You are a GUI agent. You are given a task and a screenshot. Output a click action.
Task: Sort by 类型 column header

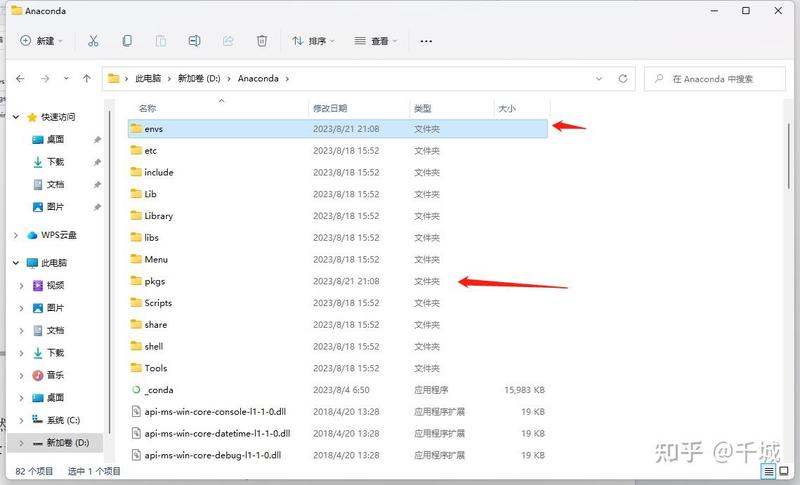[423, 108]
